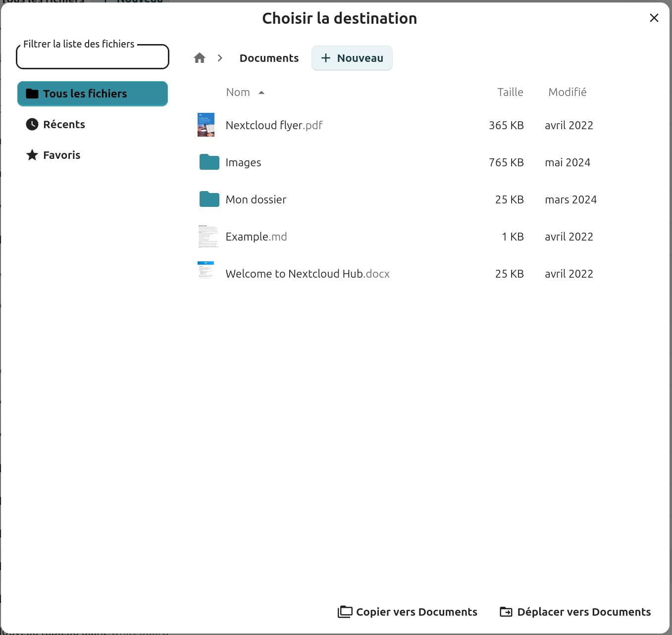Close the destination dialog
The height and width of the screenshot is (635, 672).
654,18
